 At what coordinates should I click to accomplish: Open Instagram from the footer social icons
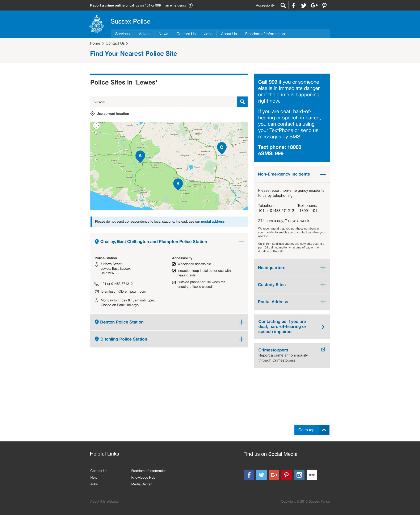[299, 475]
